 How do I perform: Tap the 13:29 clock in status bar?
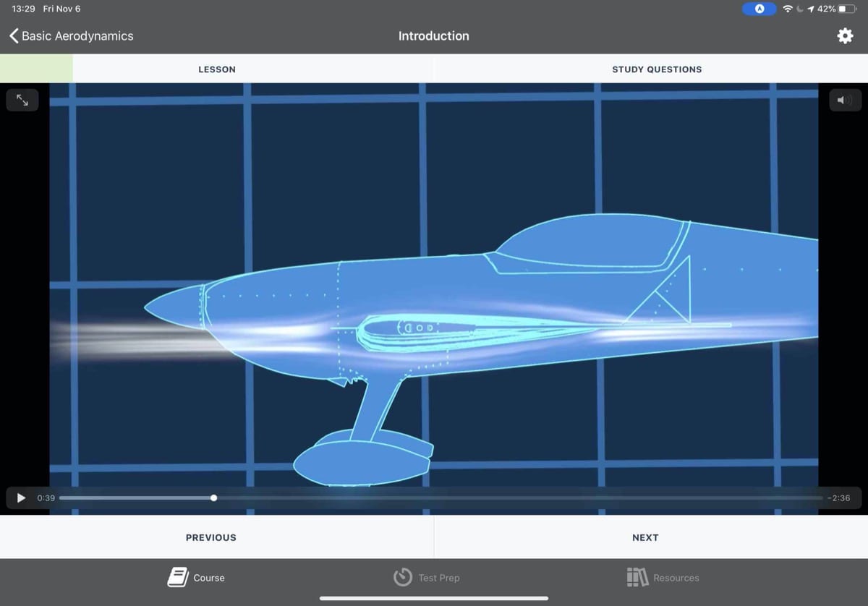(x=24, y=9)
